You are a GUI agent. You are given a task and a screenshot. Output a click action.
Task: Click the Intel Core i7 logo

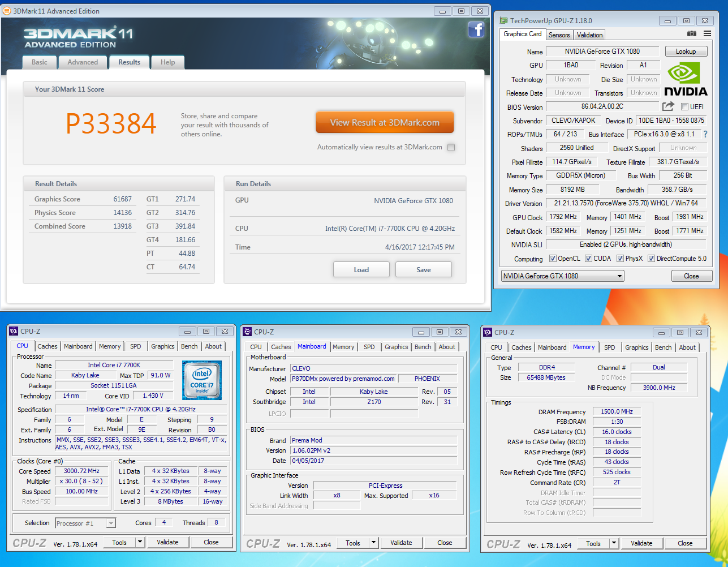(x=202, y=380)
